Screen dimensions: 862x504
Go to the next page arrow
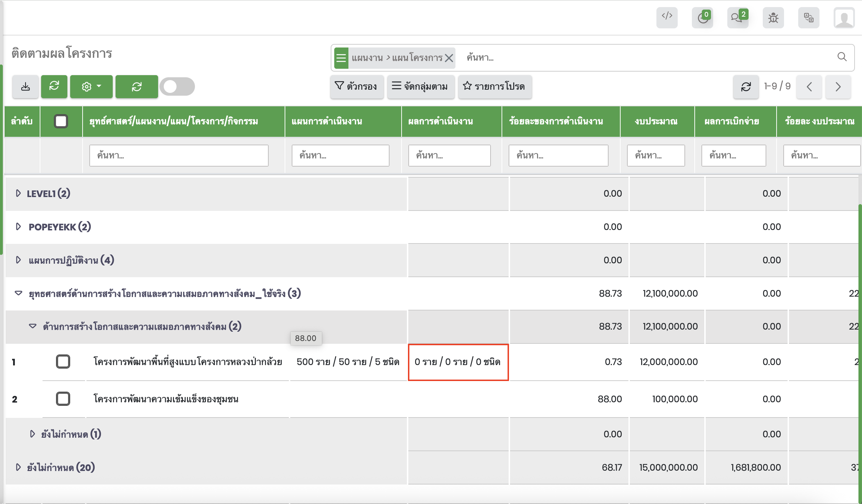tap(838, 86)
